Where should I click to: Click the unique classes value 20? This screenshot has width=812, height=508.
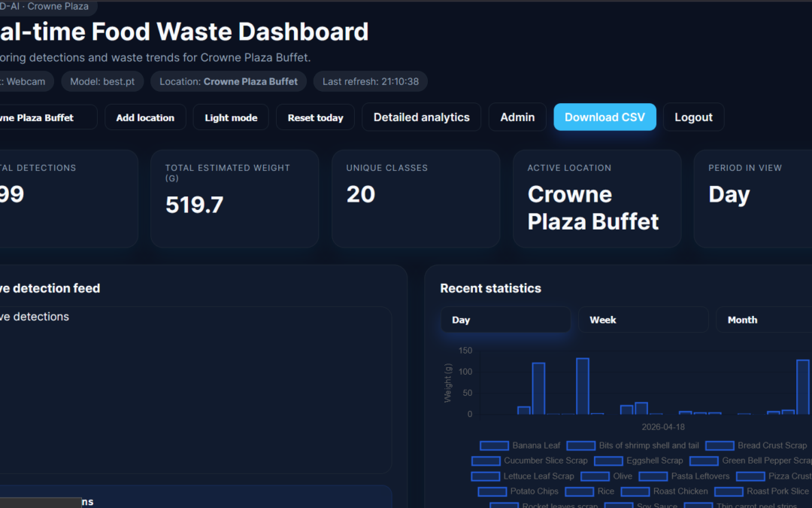pos(360,194)
